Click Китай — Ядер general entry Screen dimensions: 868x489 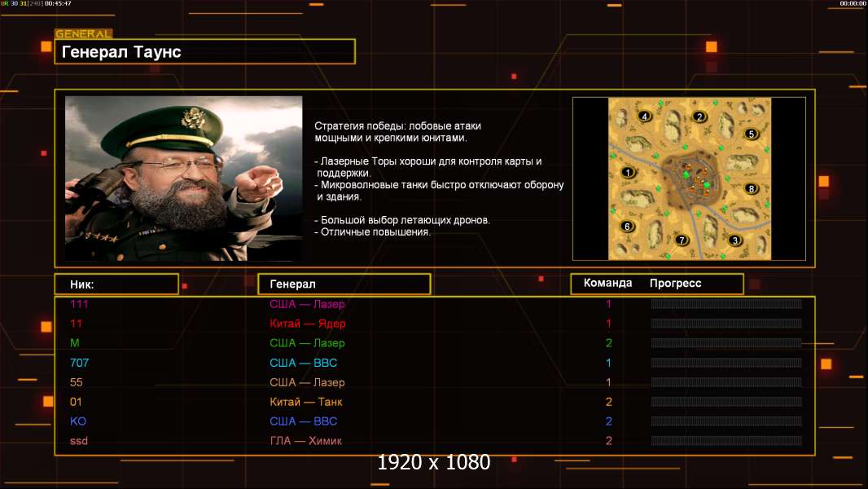click(307, 324)
